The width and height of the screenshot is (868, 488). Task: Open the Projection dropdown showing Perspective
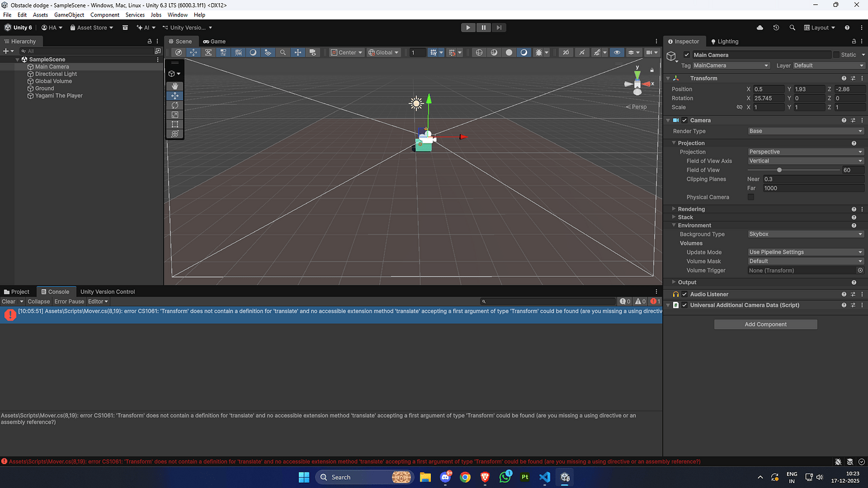tap(806, 152)
